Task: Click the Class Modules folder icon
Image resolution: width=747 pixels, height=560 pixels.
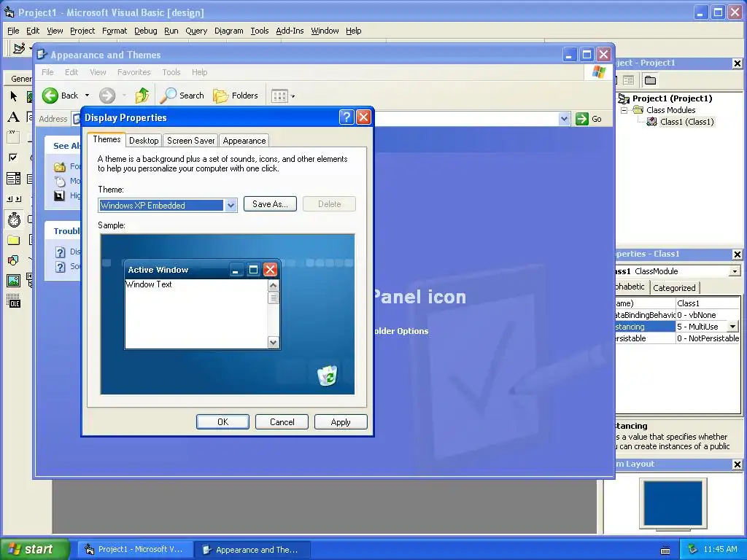Action: [x=638, y=110]
